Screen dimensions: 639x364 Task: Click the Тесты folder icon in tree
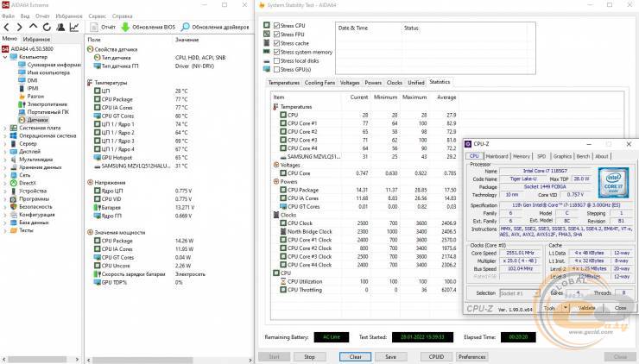pyautogui.click(x=13, y=230)
